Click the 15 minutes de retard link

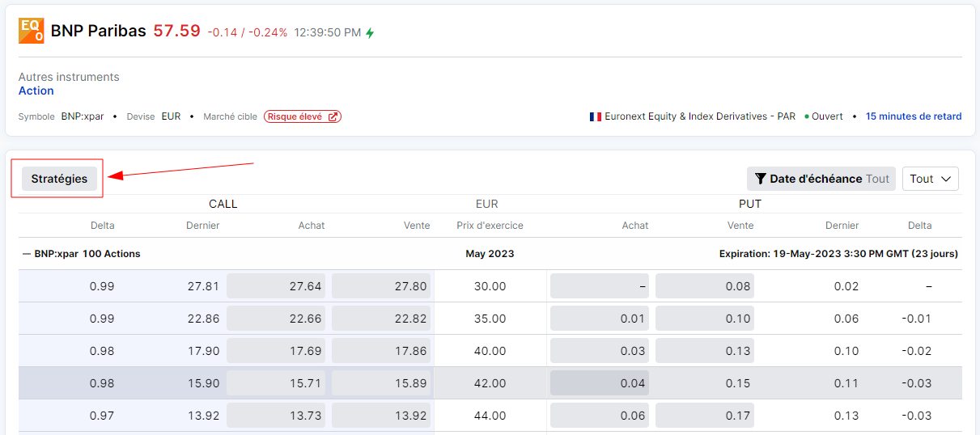coord(914,116)
